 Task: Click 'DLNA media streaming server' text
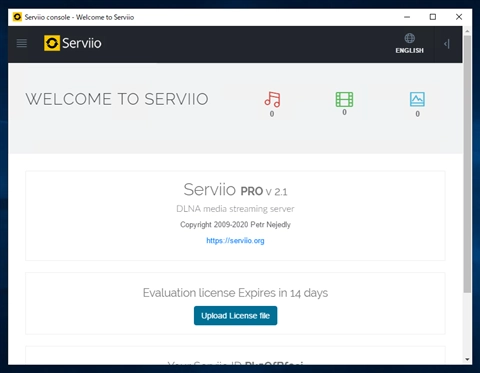point(235,209)
